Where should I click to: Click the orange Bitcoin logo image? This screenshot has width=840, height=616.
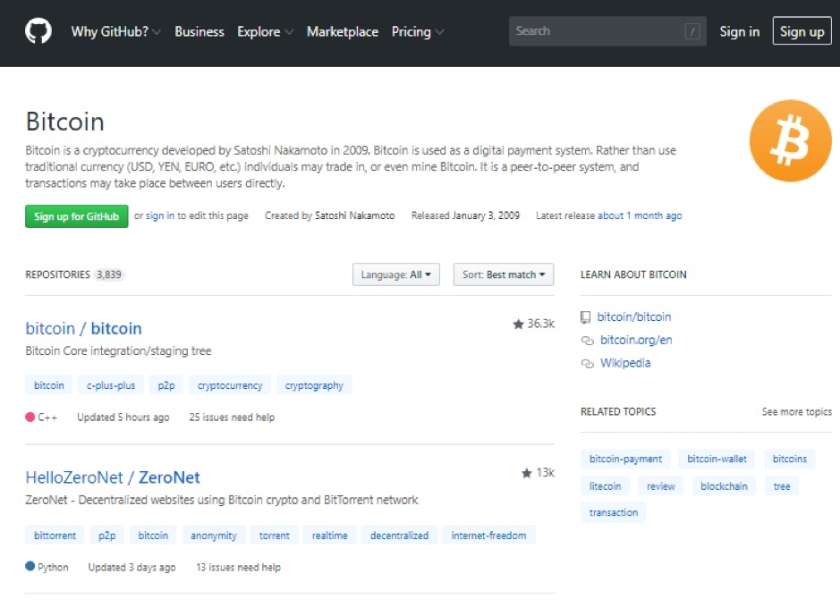pyautogui.click(x=790, y=140)
